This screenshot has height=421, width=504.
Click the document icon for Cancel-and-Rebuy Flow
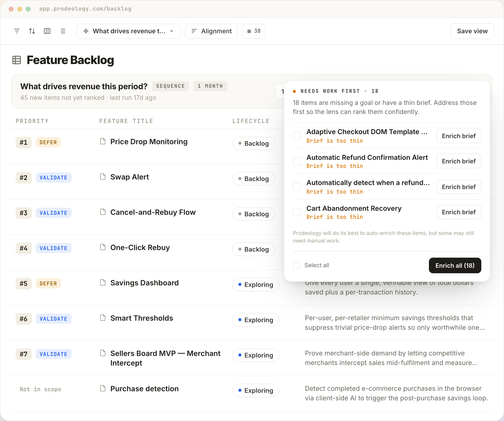[x=103, y=212]
